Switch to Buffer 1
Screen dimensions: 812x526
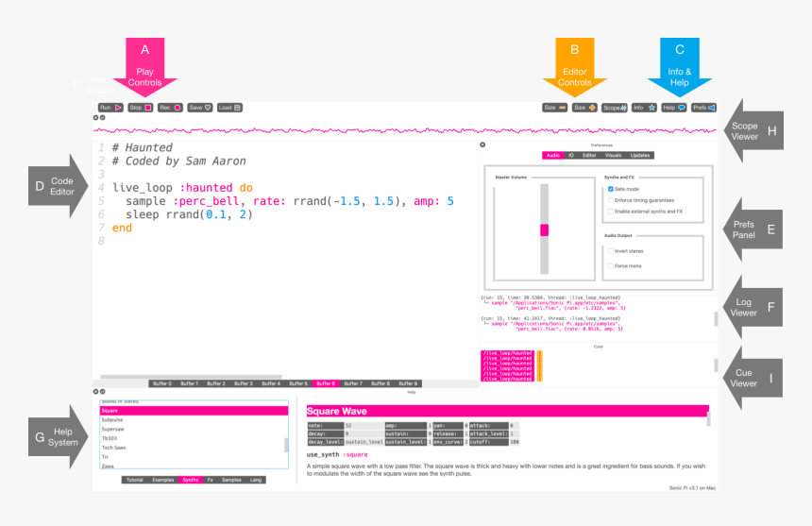coord(189,383)
